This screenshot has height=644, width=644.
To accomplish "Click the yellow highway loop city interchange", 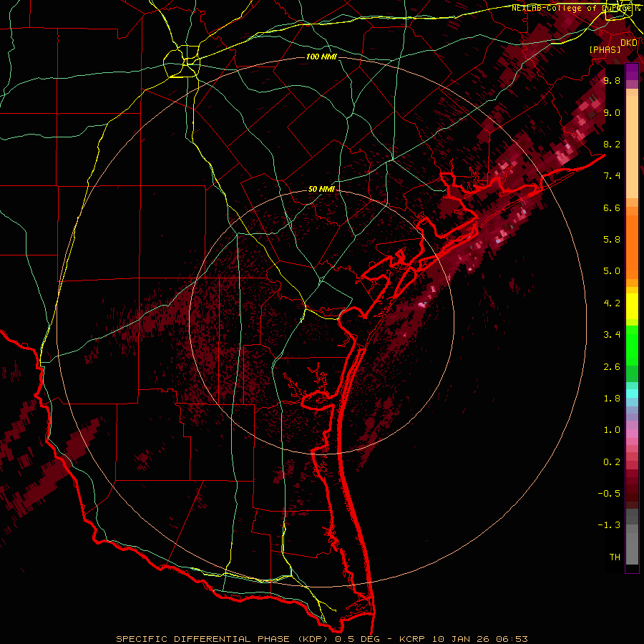I will [182, 62].
